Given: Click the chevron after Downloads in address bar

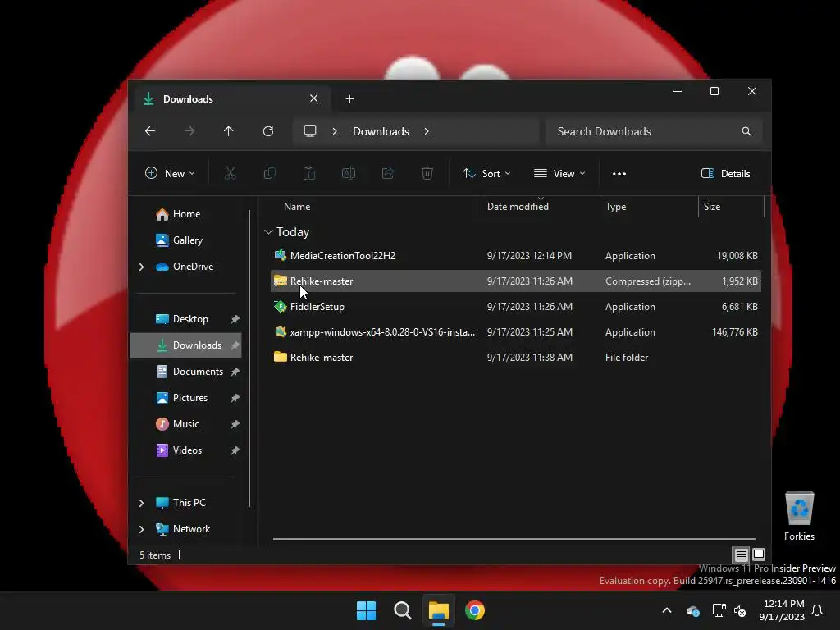Looking at the screenshot, I should pyautogui.click(x=427, y=131).
